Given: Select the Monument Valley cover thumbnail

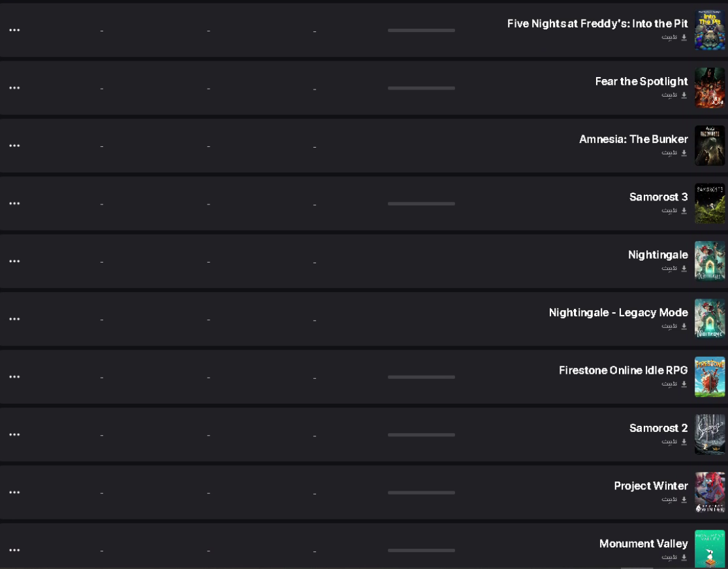Looking at the screenshot, I should coord(710,549).
